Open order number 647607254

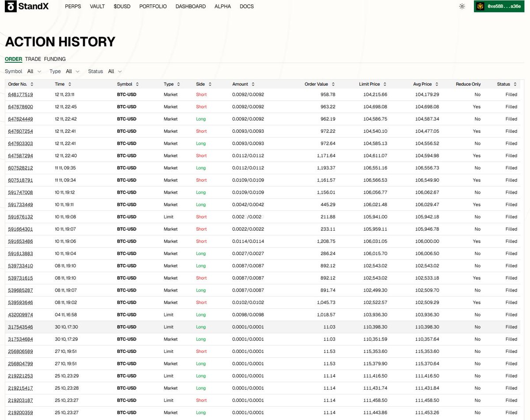point(21,131)
